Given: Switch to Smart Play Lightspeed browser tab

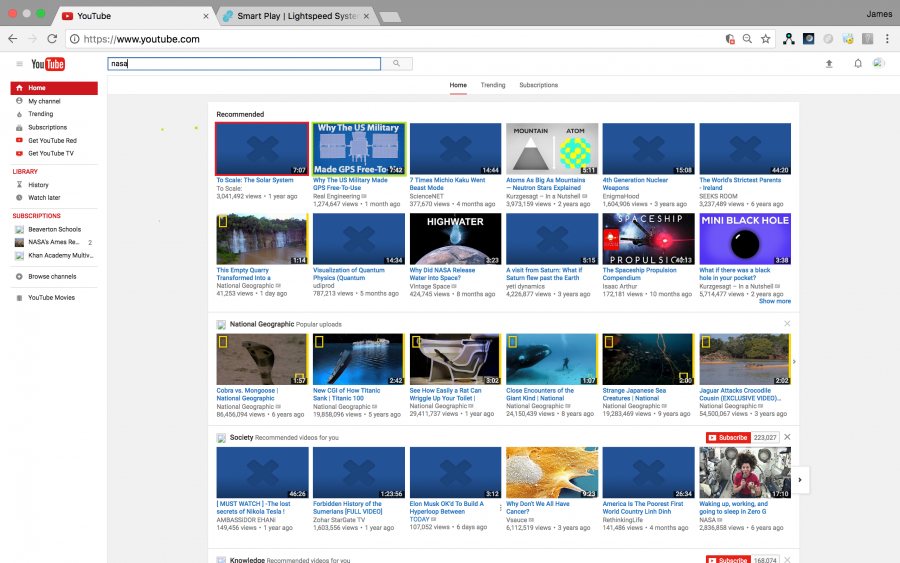Looking at the screenshot, I should 297,16.
